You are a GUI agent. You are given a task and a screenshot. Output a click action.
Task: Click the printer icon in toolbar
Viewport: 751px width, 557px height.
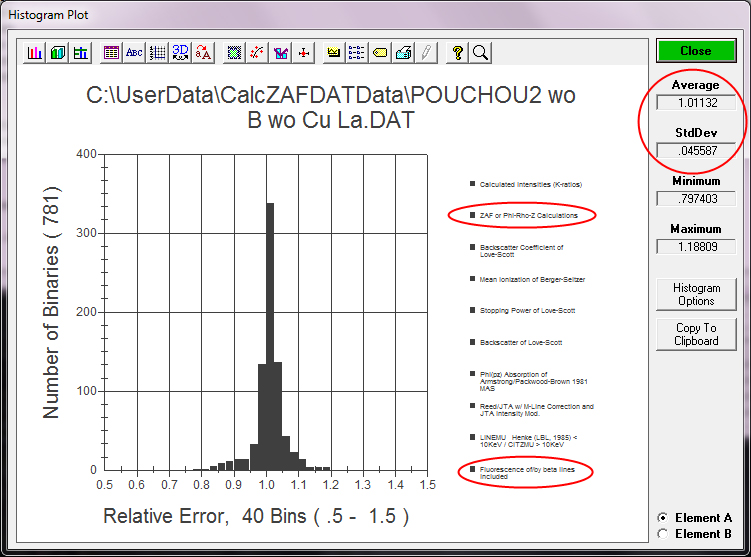403,53
